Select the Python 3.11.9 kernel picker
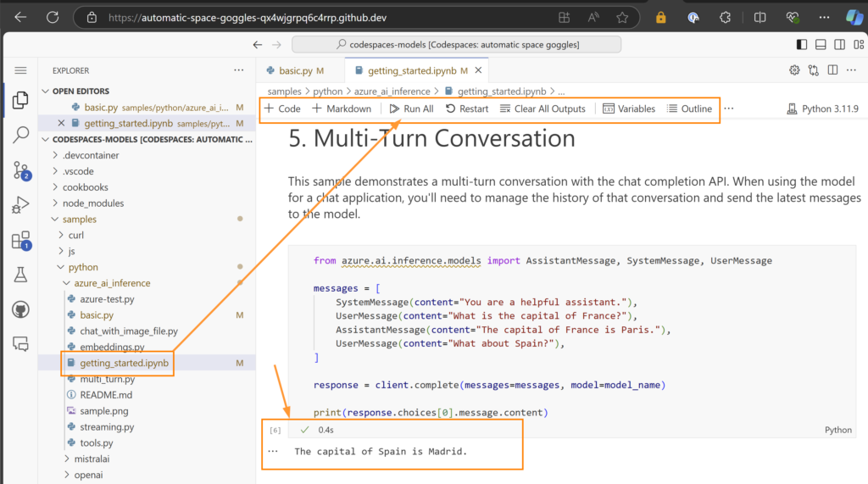 822,108
